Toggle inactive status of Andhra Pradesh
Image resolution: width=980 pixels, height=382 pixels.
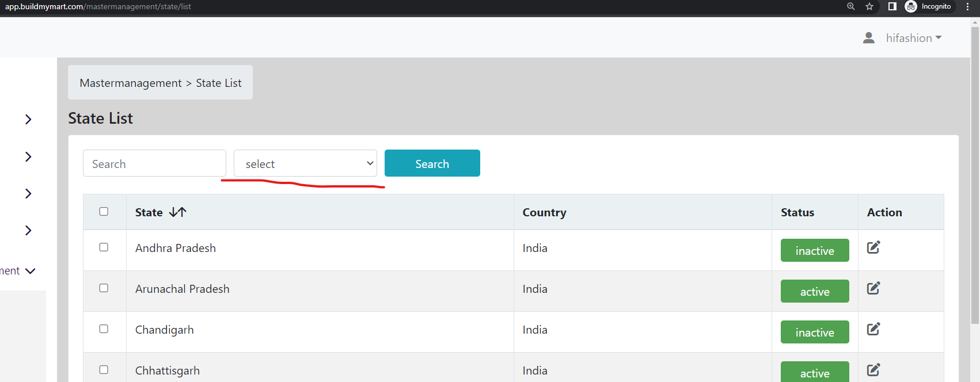pos(815,250)
